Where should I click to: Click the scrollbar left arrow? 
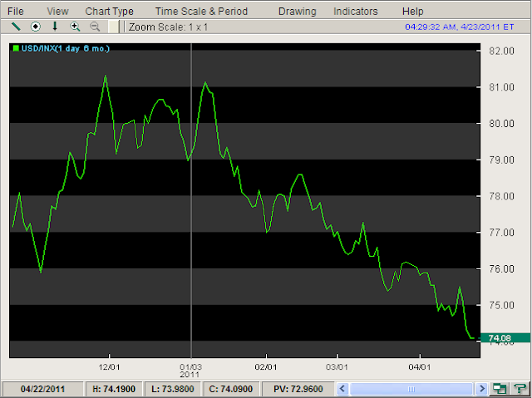coord(342,388)
